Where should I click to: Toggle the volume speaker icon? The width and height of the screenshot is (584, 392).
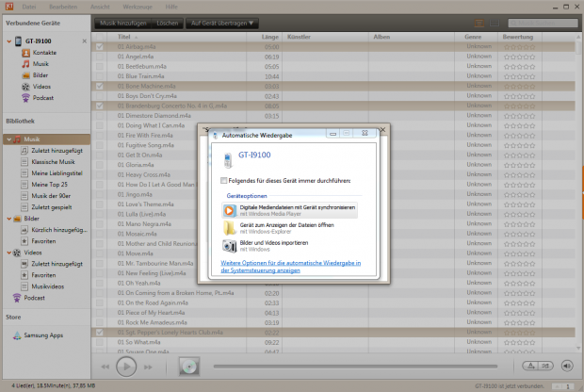pyautogui.click(x=567, y=366)
